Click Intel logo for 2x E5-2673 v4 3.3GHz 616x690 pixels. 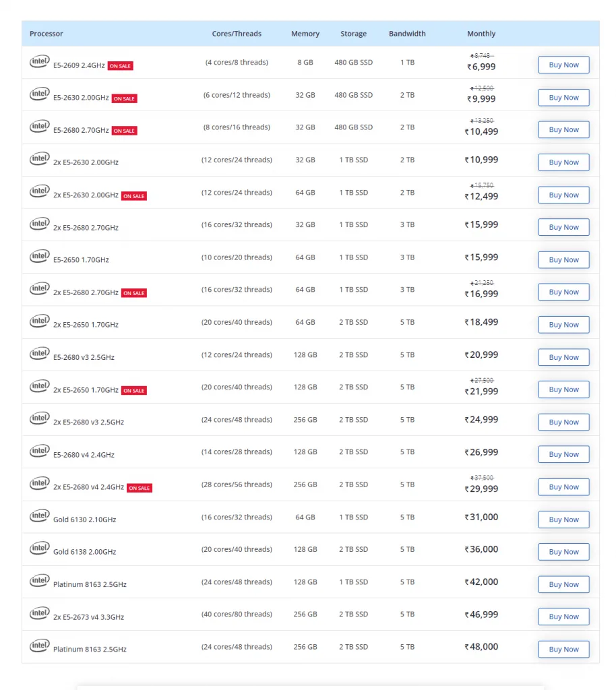click(x=39, y=613)
